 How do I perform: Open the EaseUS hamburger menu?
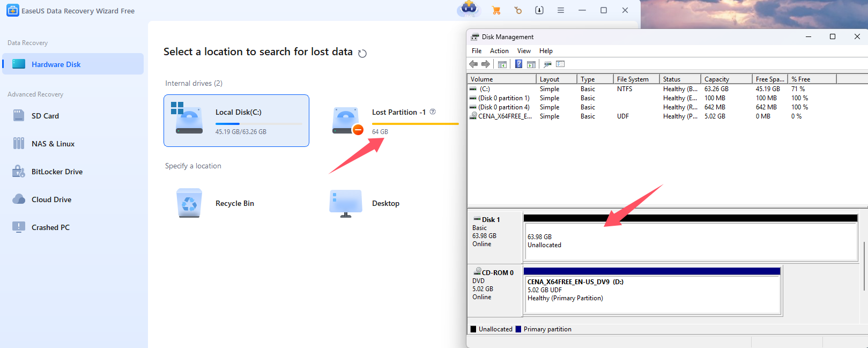pos(561,10)
